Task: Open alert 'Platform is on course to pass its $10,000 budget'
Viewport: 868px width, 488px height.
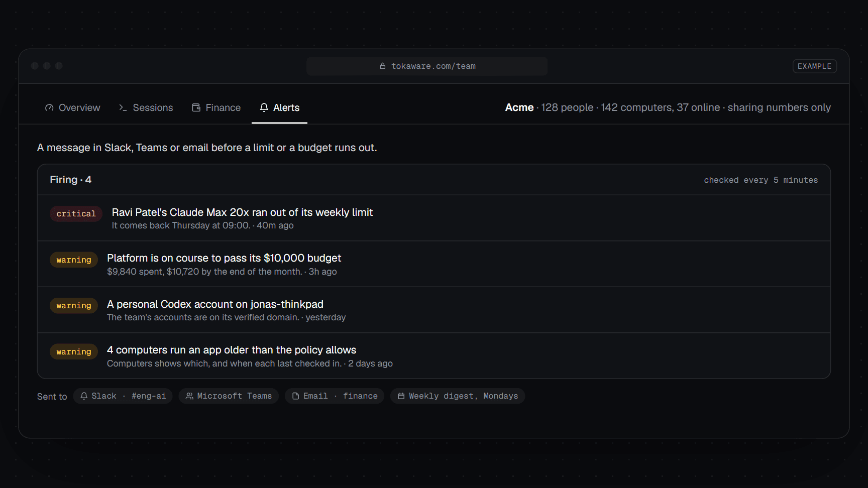Action: (434, 264)
